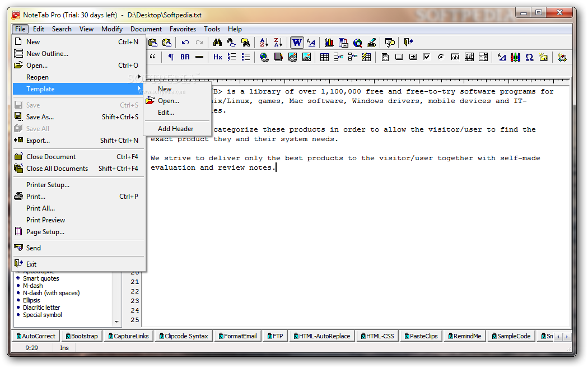588x368 pixels.
Task: Open the Document menu
Action: (x=146, y=29)
